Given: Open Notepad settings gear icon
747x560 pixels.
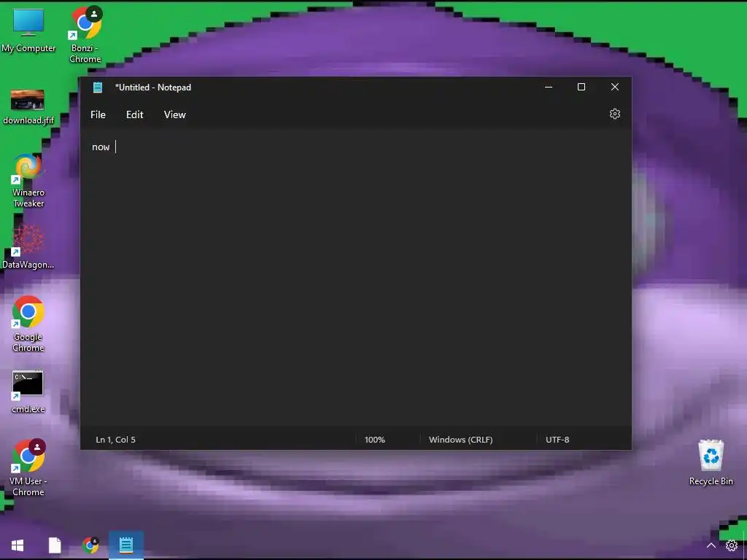Looking at the screenshot, I should click(614, 114).
